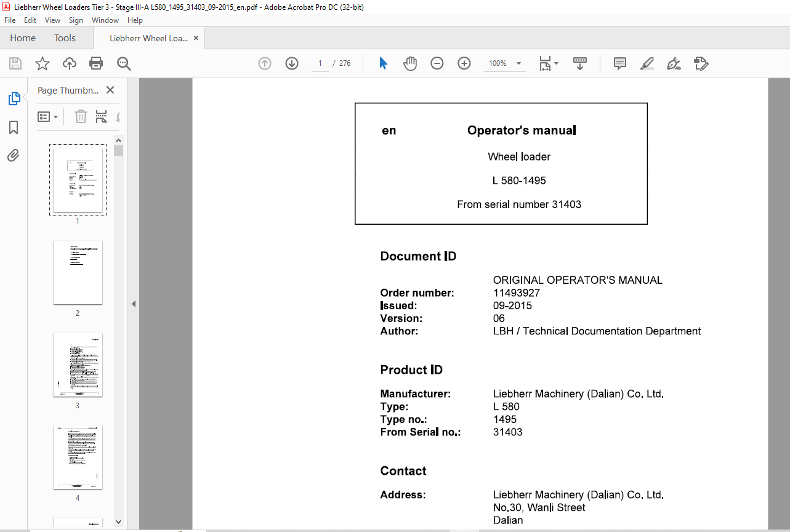This screenshot has width=790, height=532.
Task: Click the thumbnails panel scrollbar handle
Action: coord(118,150)
